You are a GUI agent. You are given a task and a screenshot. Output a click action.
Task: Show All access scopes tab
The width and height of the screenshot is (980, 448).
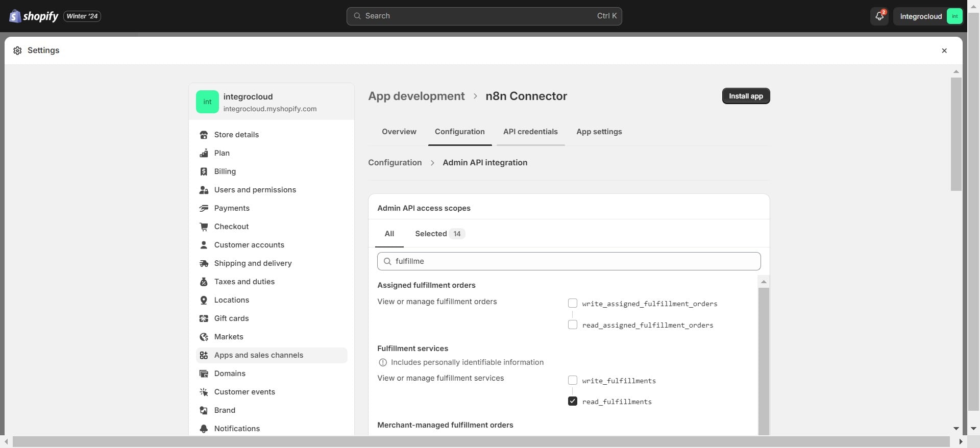[x=389, y=234]
